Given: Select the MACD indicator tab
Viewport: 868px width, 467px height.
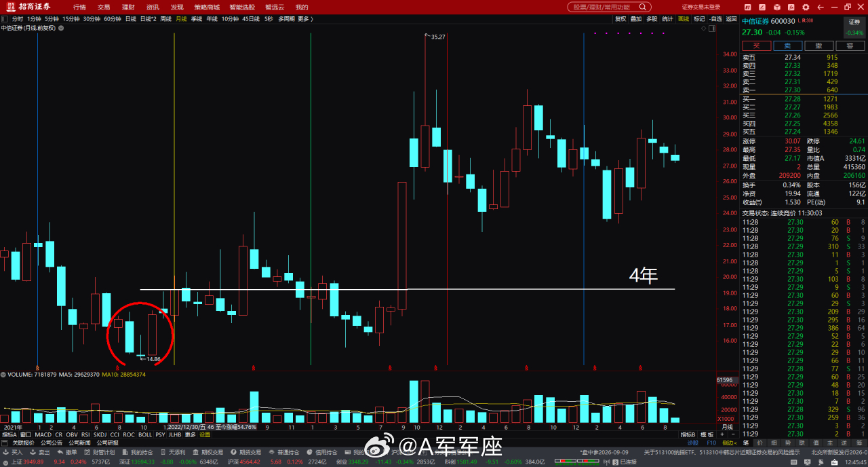Looking at the screenshot, I should pyautogui.click(x=43, y=434).
